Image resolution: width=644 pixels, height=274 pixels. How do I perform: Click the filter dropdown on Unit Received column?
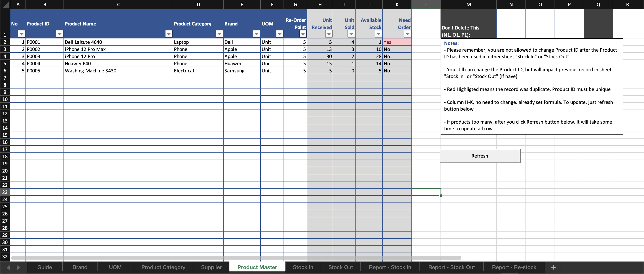click(x=328, y=34)
